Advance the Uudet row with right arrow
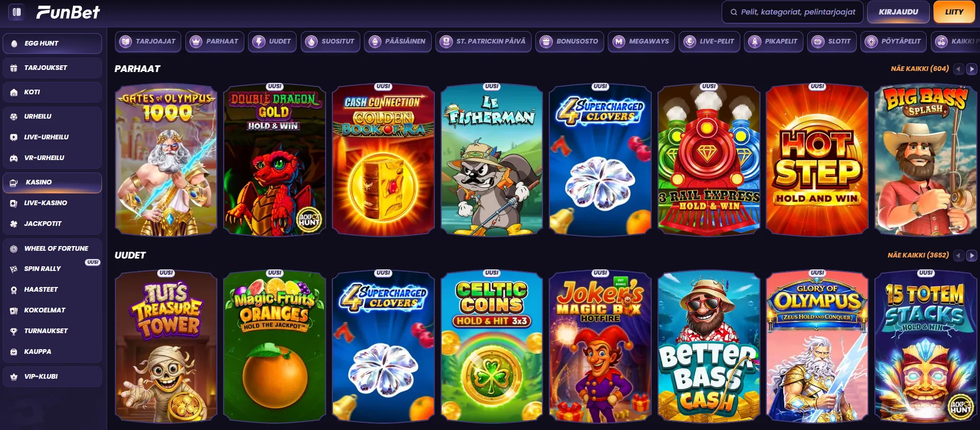Image resolution: width=980 pixels, height=430 pixels. 972,255
